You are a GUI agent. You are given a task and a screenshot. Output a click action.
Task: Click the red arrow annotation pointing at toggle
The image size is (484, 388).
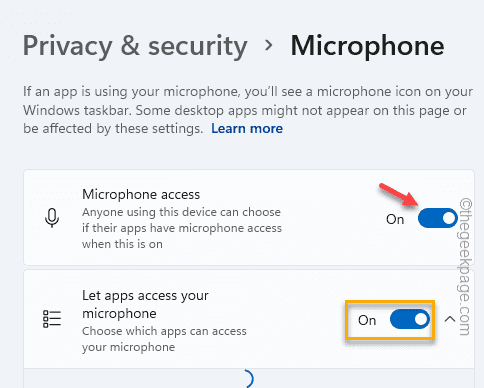(399, 194)
